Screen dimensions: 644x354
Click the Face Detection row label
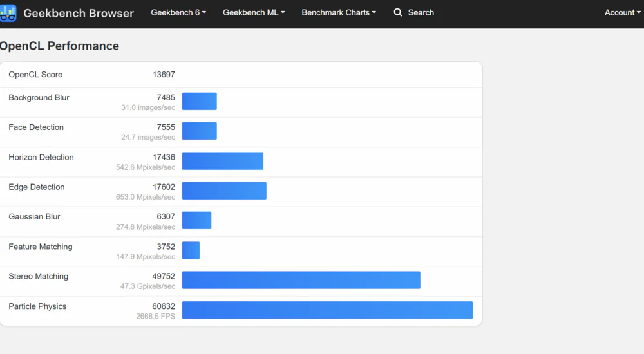36,127
